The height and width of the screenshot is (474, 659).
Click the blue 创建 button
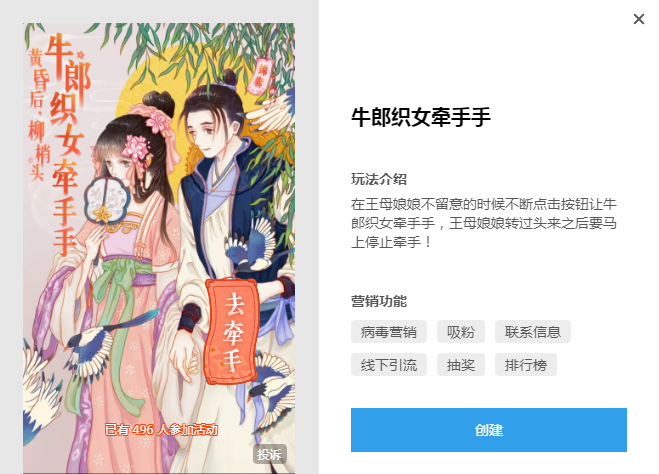pos(489,430)
